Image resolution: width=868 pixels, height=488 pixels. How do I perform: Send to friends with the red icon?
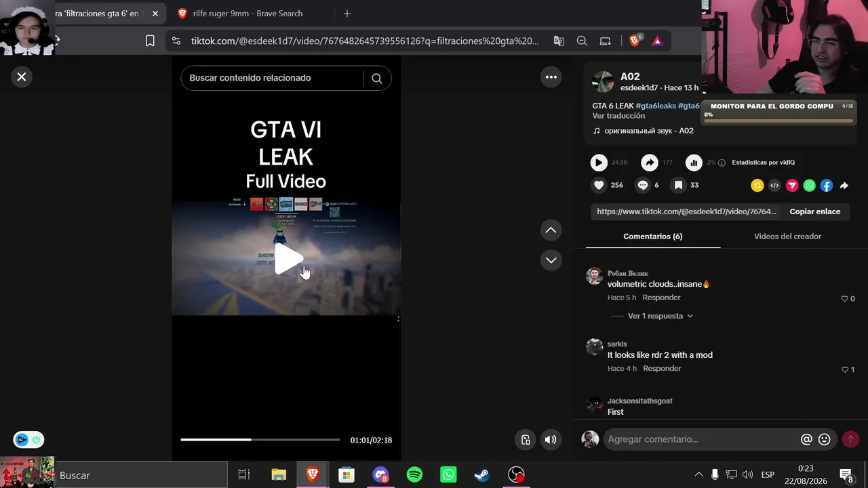coord(792,186)
